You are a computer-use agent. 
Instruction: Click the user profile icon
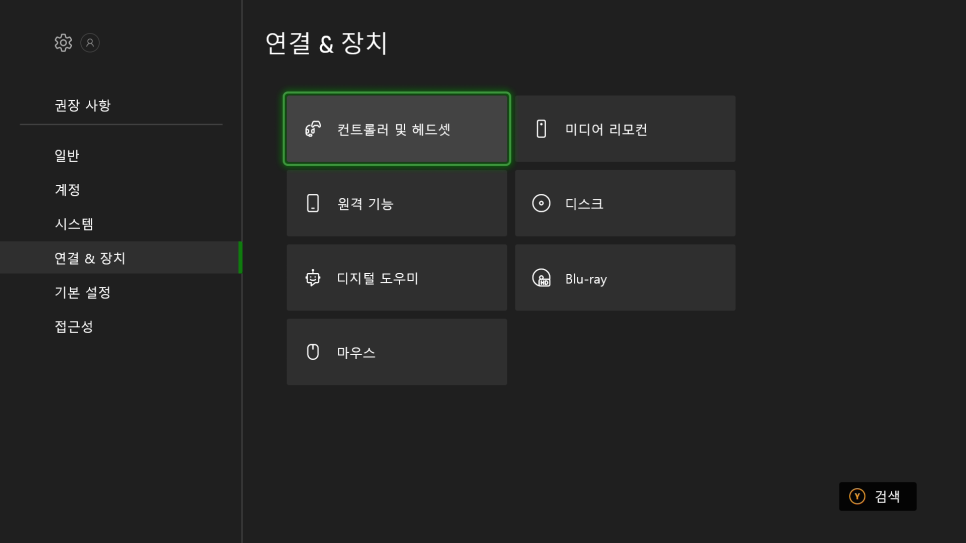point(90,43)
